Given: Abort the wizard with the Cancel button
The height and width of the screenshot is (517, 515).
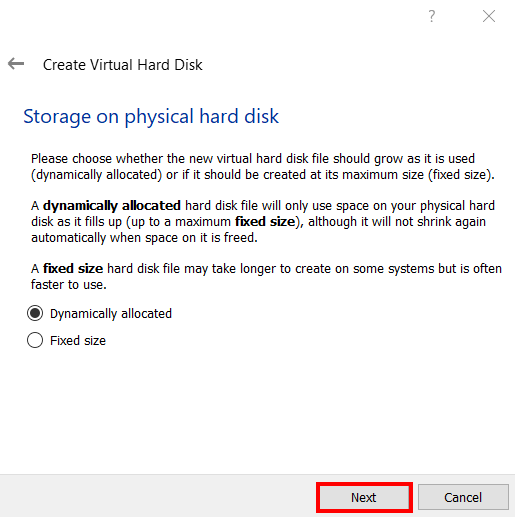Looking at the screenshot, I should [463, 497].
